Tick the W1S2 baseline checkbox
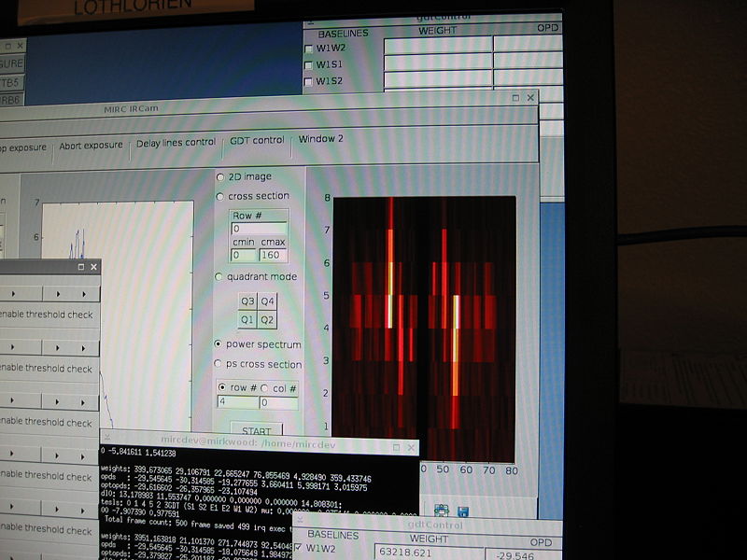The height and width of the screenshot is (560, 747). click(x=308, y=82)
